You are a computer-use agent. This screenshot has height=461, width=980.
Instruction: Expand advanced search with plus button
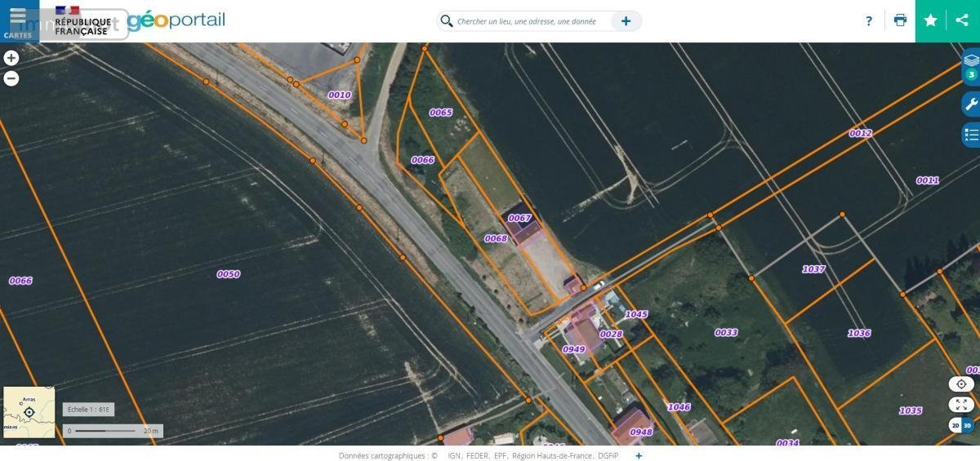(x=626, y=21)
